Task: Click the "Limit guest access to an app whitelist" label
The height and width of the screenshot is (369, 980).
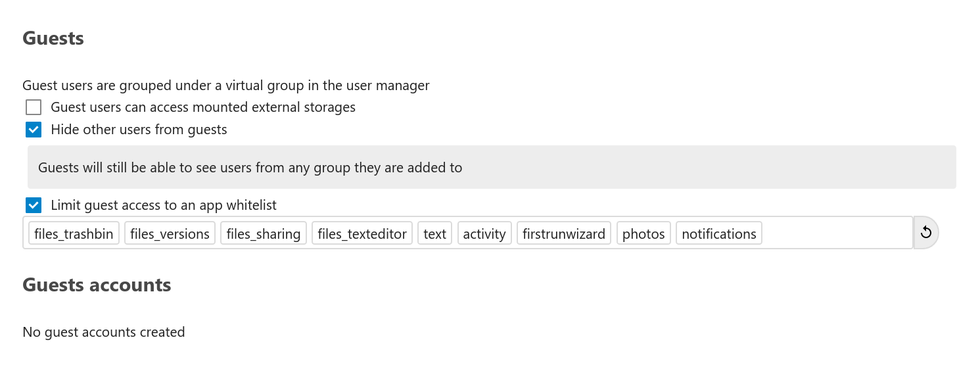Action: pos(164,205)
